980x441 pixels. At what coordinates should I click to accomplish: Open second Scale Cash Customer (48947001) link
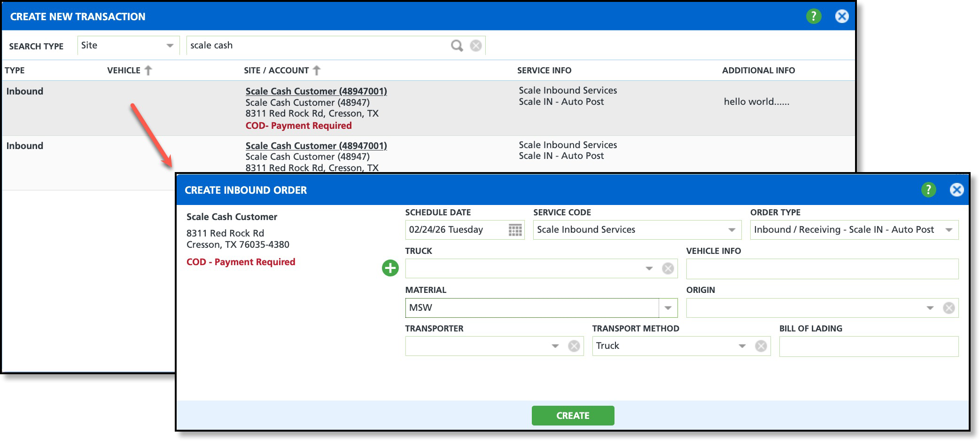click(x=316, y=146)
